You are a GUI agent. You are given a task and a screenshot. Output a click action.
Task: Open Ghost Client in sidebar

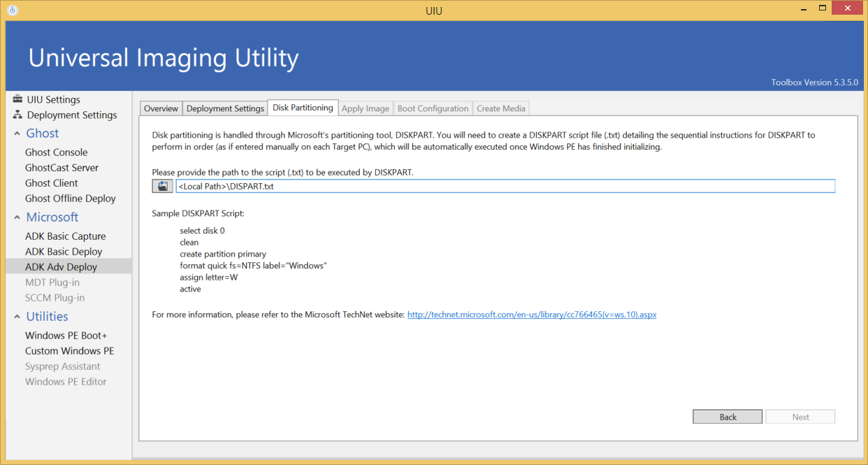pos(52,183)
